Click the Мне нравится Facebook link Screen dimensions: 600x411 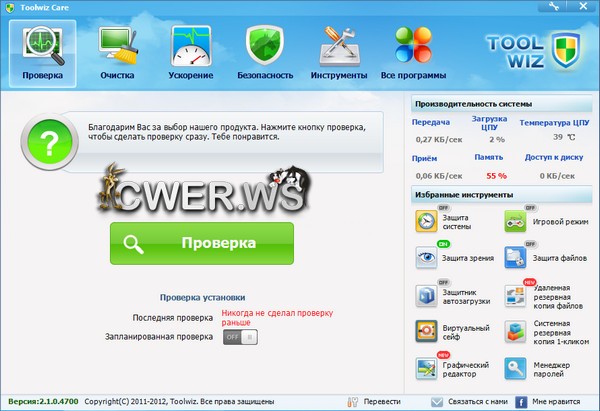[x=556, y=402]
